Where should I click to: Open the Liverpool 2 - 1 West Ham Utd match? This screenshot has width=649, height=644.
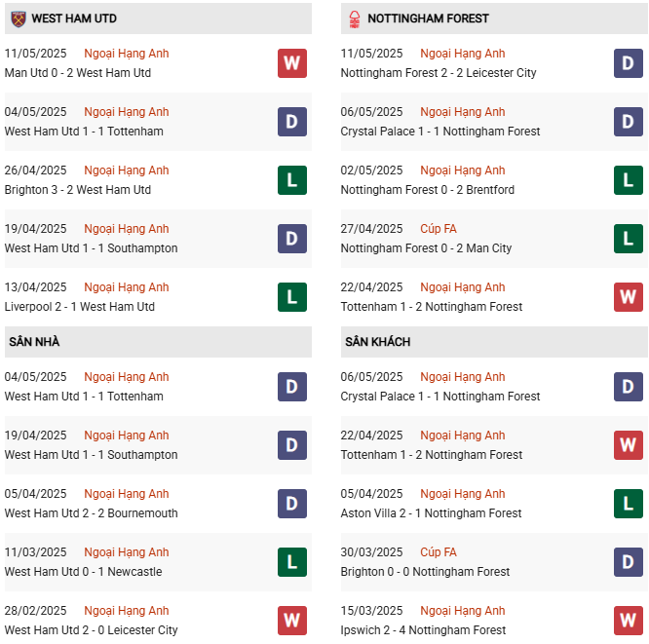80,307
